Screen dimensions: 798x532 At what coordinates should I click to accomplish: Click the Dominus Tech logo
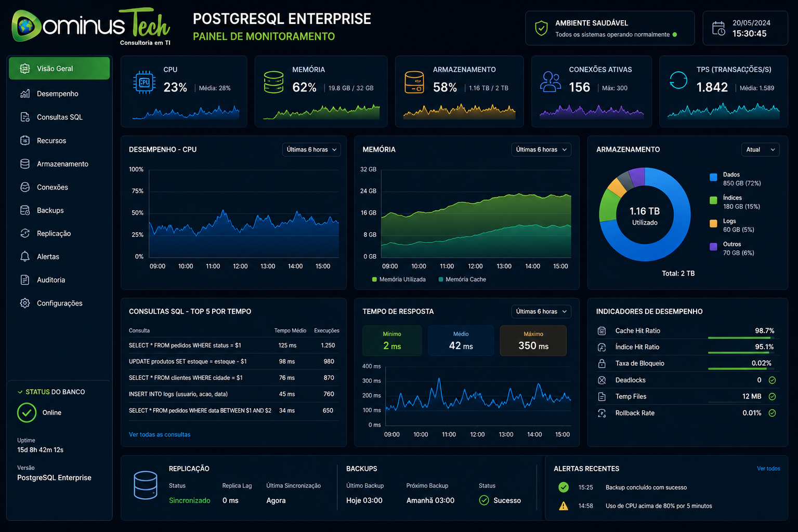[x=91, y=26]
